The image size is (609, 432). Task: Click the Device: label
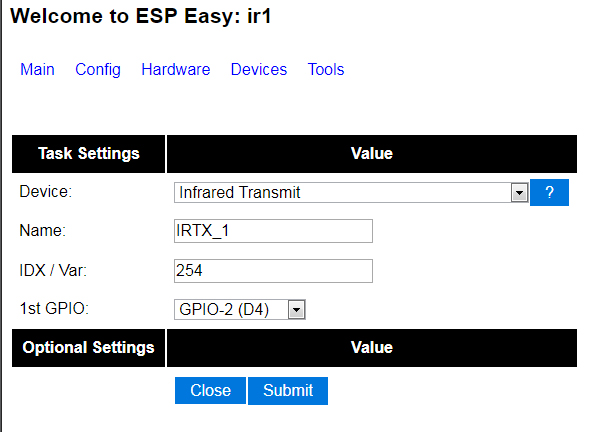pos(46,192)
